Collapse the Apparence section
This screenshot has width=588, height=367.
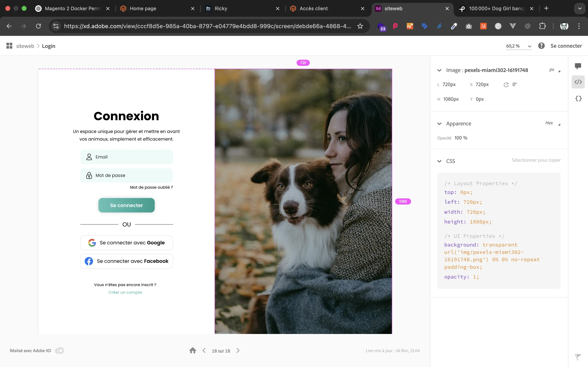(439, 124)
